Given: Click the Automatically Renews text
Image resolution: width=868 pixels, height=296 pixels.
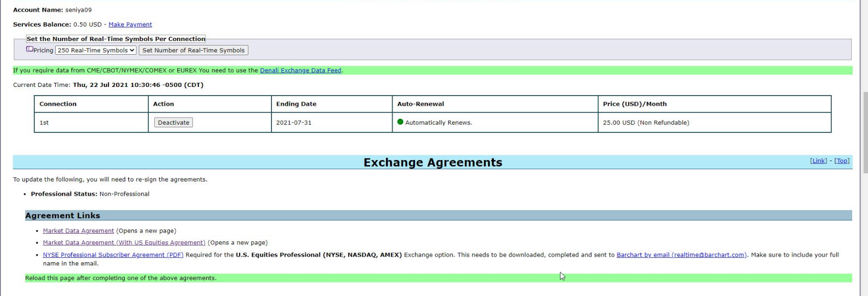Looking at the screenshot, I should [439, 123].
